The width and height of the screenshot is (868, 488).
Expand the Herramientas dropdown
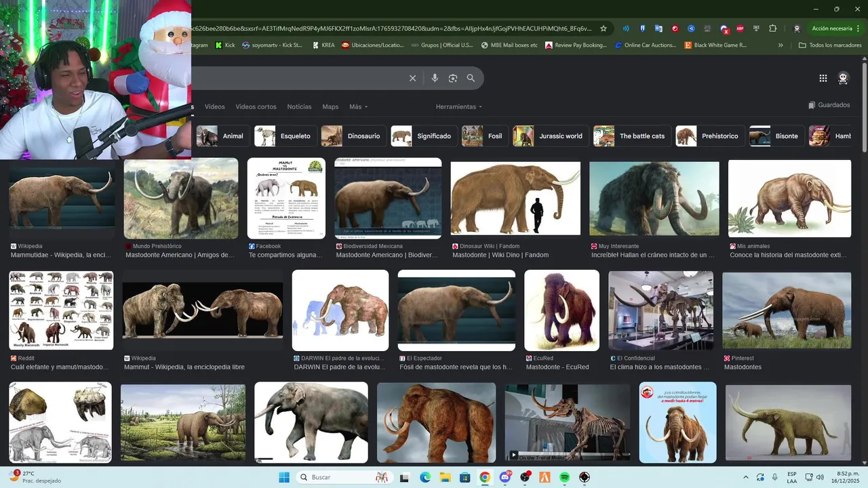tap(459, 106)
